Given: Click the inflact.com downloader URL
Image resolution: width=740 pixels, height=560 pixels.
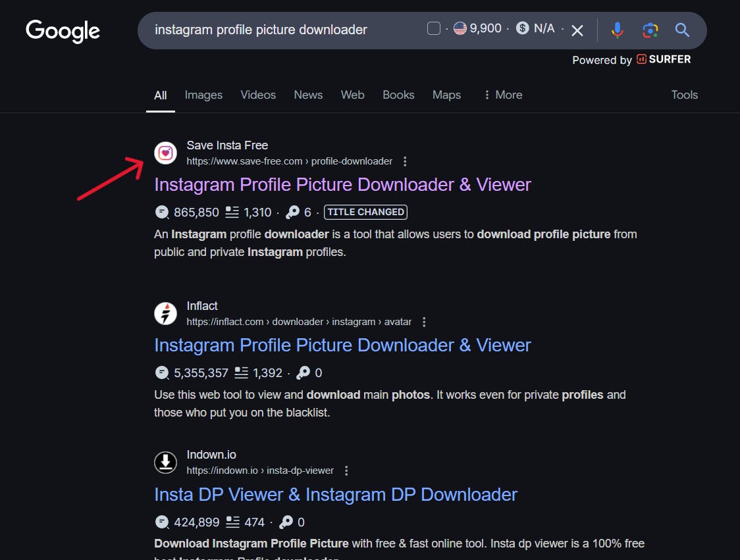Looking at the screenshot, I should click(x=299, y=322).
